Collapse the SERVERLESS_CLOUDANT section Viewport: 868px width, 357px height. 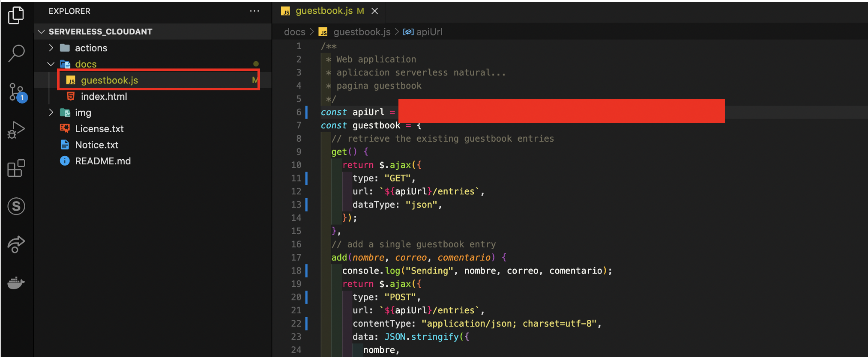point(42,32)
